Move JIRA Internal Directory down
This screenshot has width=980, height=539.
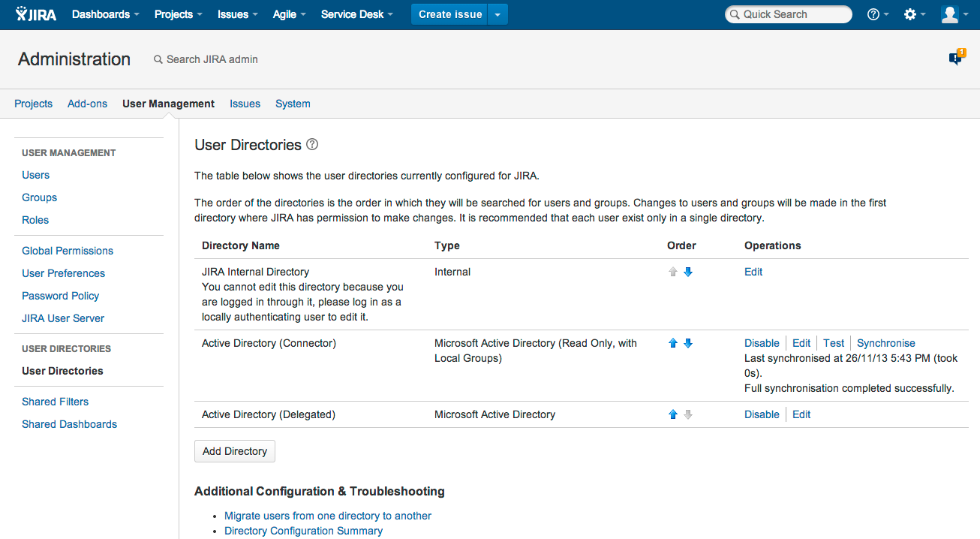click(688, 272)
